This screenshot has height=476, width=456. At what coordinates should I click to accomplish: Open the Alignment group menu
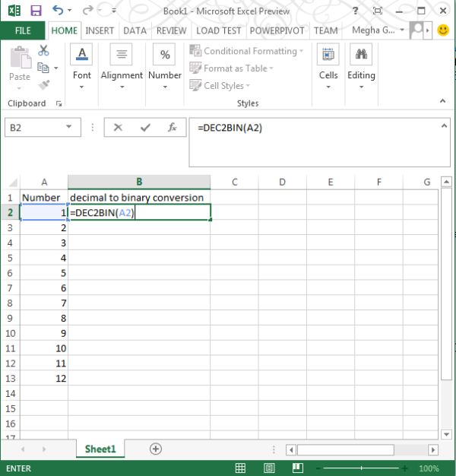click(122, 67)
